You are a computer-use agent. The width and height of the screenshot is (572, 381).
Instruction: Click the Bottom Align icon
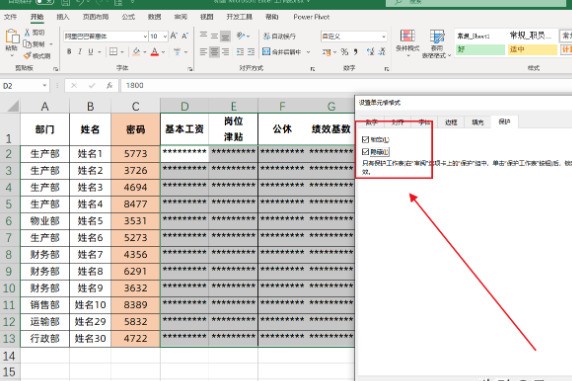tap(225, 36)
